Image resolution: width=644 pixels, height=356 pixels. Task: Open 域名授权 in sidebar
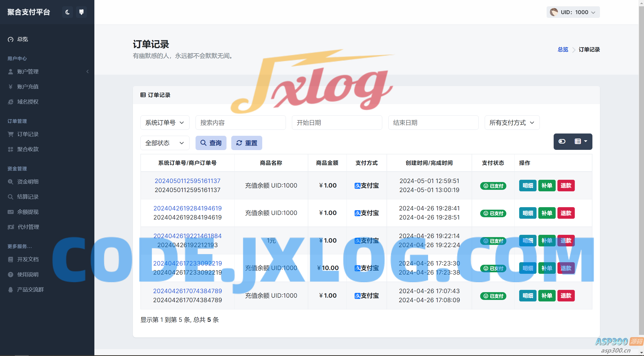point(28,102)
